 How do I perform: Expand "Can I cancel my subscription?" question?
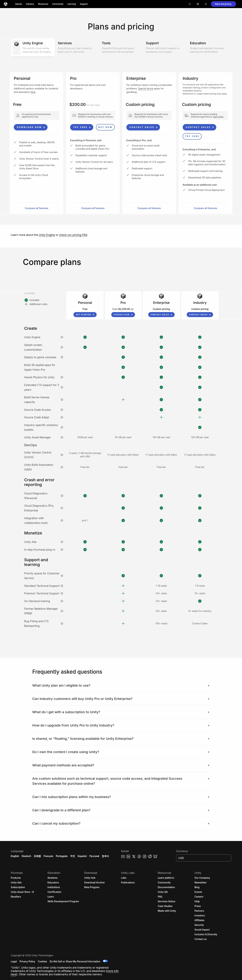point(121,824)
